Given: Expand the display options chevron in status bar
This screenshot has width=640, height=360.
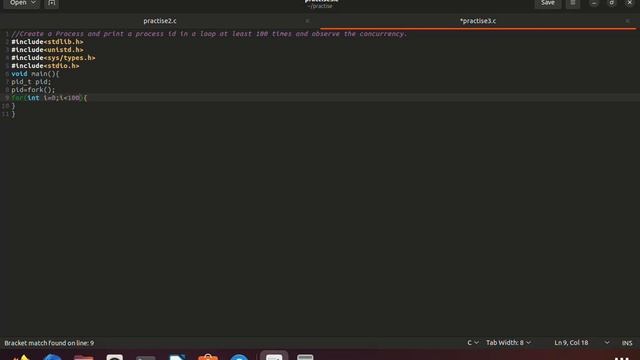Looking at the screenshot, I should coord(607,342).
